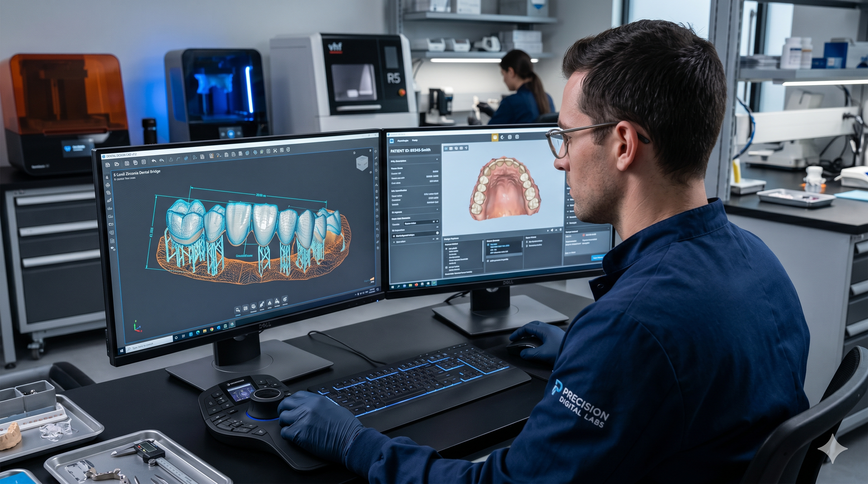This screenshot has height=484, width=868.
Task: Click the Dental Design CAD app logo in title bar
Action: click(104, 157)
